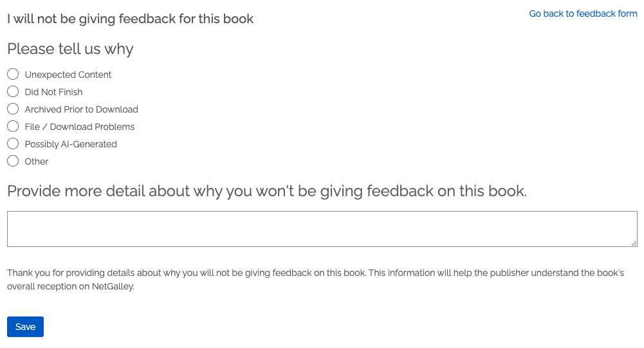This screenshot has width=644, height=348.
Task: Select the Unexpected Content radio button
Action: [13, 75]
